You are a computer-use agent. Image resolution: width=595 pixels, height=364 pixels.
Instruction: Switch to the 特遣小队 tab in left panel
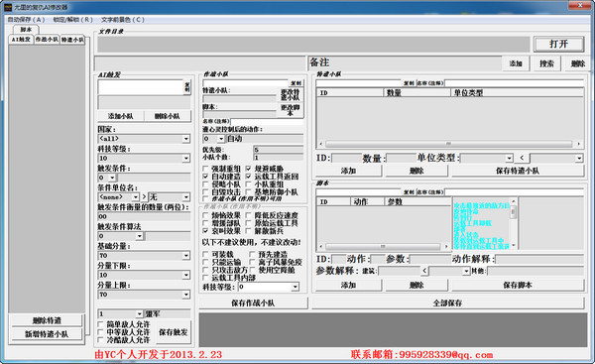[72, 40]
